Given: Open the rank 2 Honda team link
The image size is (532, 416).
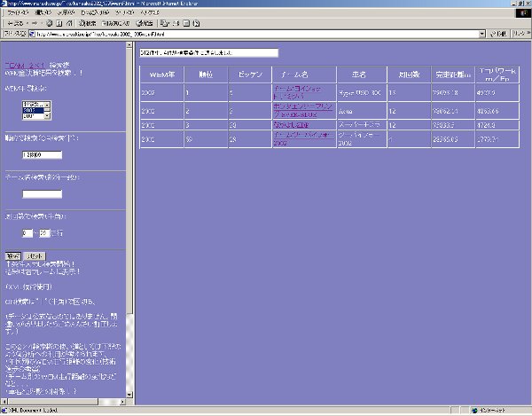Looking at the screenshot, I should tap(302, 111).
